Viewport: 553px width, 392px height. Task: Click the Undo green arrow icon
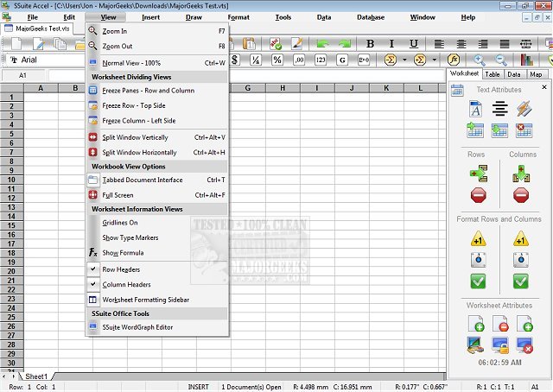click(x=322, y=44)
